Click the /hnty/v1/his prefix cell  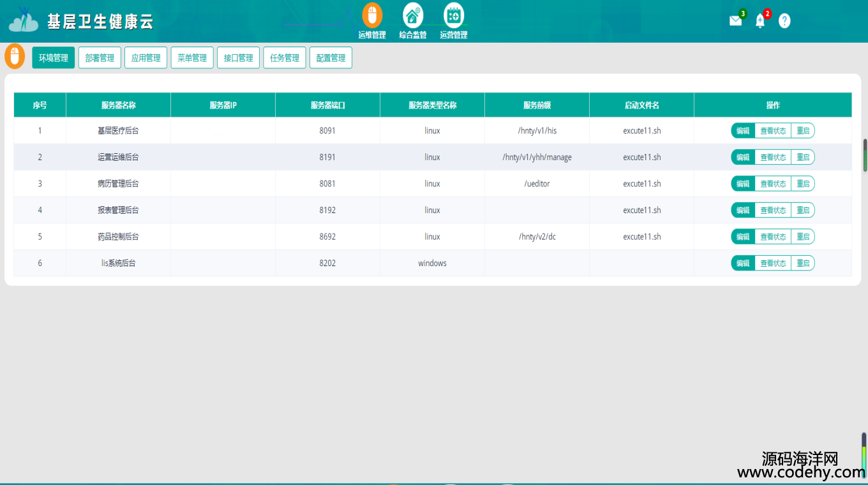(x=537, y=131)
